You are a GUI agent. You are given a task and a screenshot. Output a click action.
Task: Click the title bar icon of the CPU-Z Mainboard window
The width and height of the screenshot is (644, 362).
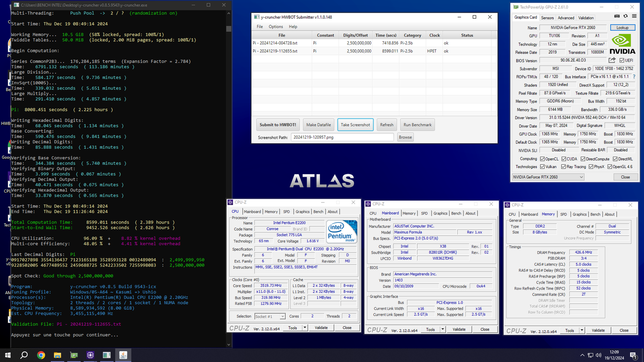(x=368, y=204)
